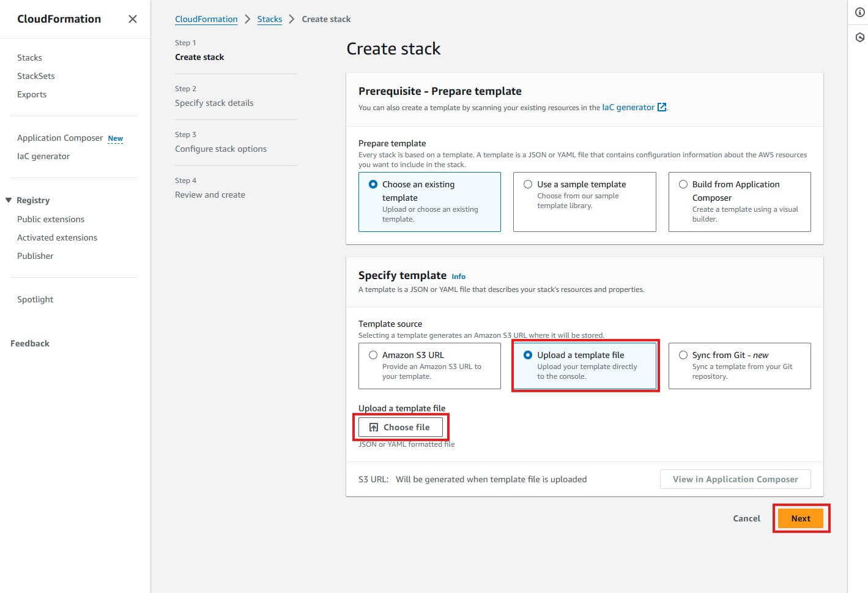The height and width of the screenshot is (593, 868).
Task: Open the IaC generator link in Prerequisite section
Action: [x=628, y=107]
